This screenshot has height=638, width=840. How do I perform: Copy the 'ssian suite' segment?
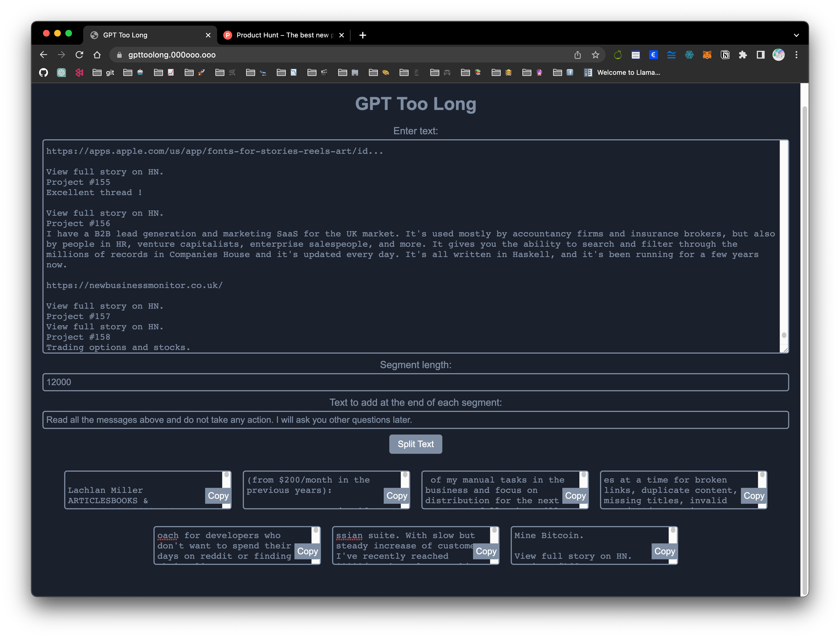click(x=486, y=551)
